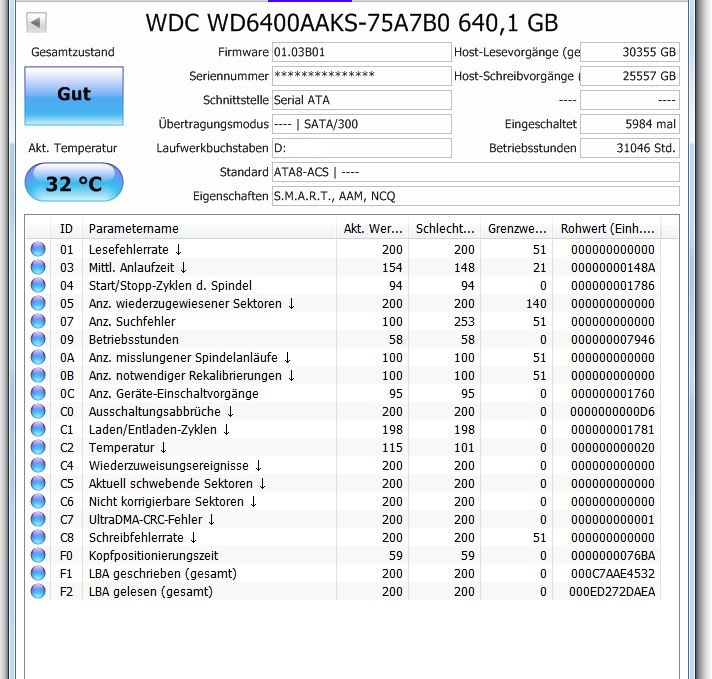Click the Übertragungsmodus field SATA/300
The height and width of the screenshot is (679, 712).
tap(361, 124)
